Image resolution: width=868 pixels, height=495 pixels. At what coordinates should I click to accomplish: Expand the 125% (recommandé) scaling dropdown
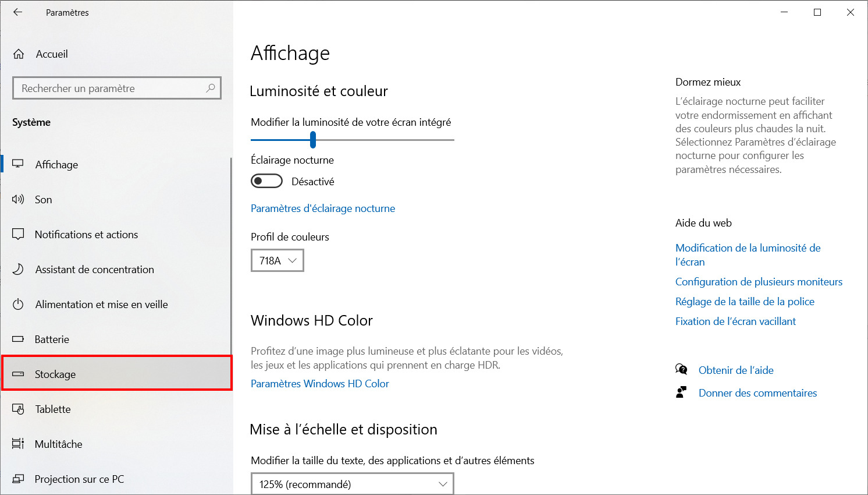[353, 484]
